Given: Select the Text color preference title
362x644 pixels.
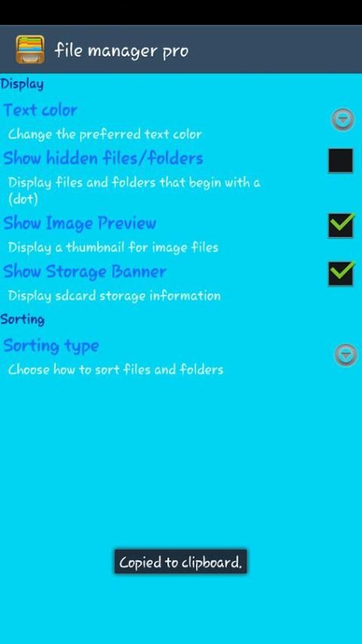Looking at the screenshot, I should [40, 110].
